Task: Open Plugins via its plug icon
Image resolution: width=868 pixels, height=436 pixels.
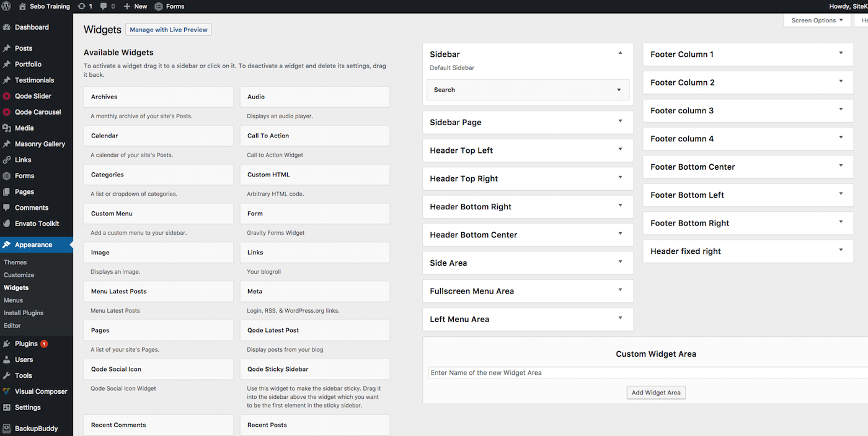Action: (x=7, y=344)
